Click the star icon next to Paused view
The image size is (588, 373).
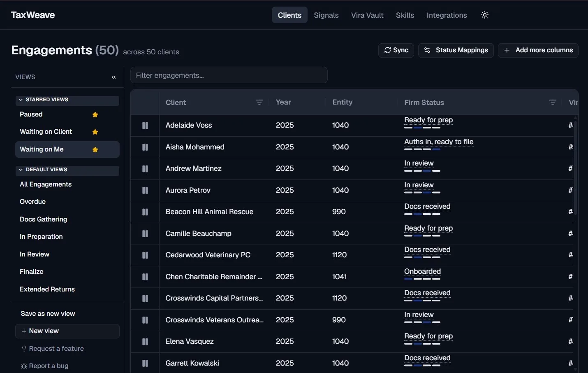tap(95, 114)
